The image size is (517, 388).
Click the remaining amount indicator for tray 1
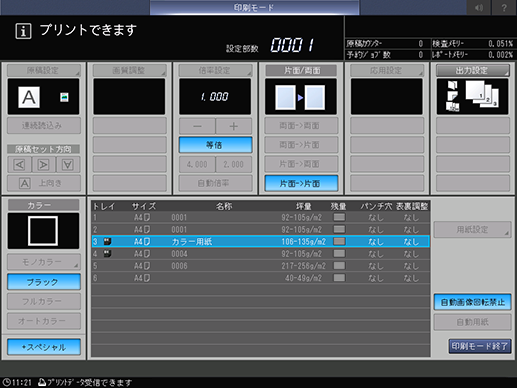[339, 217]
